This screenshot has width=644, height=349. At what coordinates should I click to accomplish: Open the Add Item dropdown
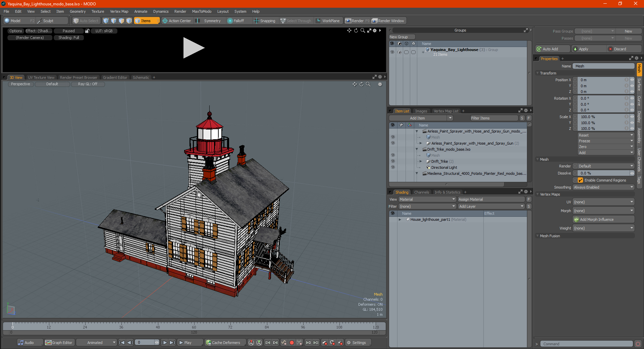click(421, 118)
